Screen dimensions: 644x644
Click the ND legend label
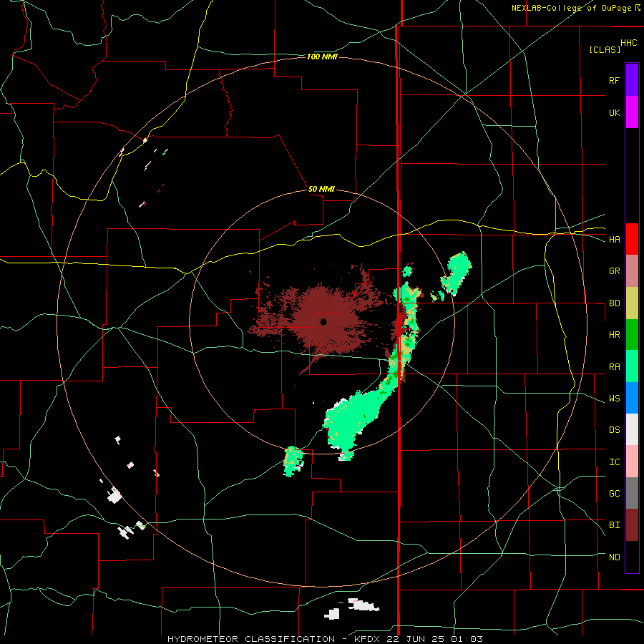pos(614,557)
